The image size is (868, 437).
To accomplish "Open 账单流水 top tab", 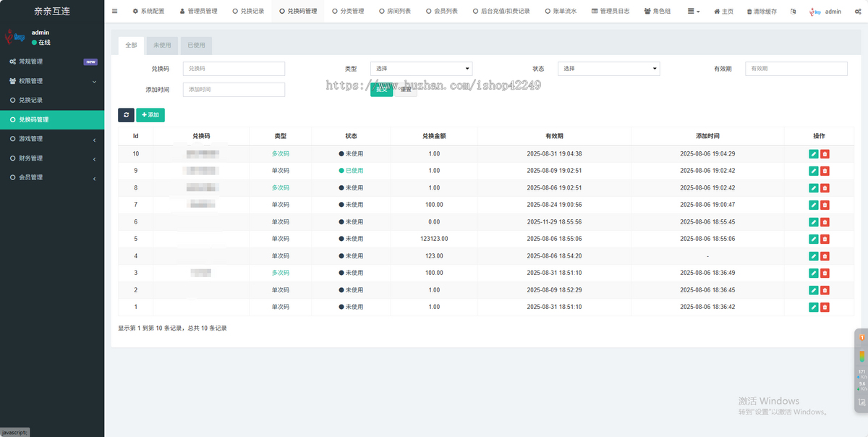I will 560,12.
